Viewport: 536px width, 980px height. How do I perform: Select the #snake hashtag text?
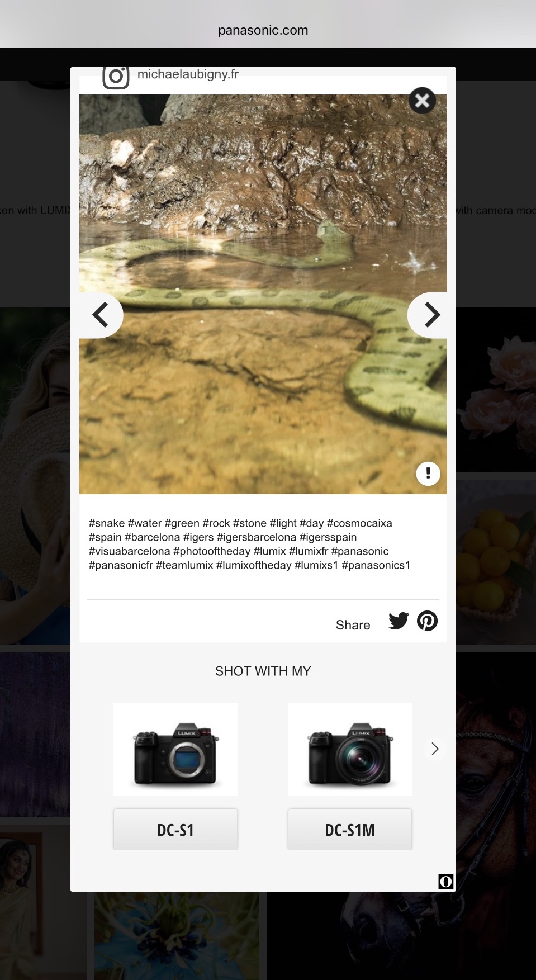click(x=107, y=523)
